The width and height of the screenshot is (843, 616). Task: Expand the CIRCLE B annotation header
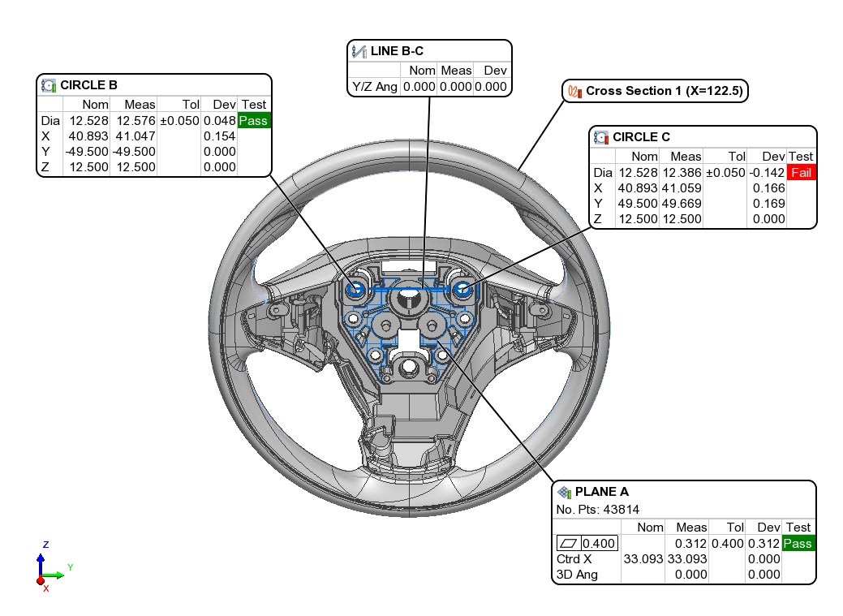(x=89, y=84)
